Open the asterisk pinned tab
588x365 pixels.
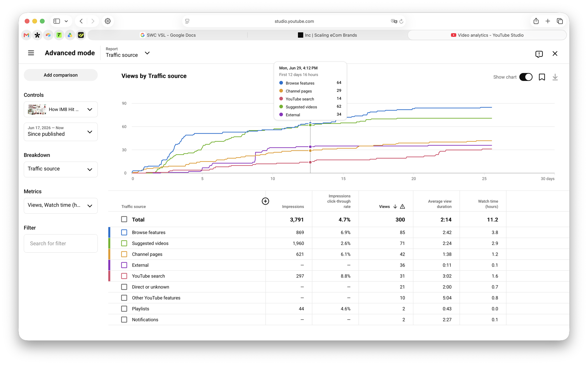tap(37, 35)
